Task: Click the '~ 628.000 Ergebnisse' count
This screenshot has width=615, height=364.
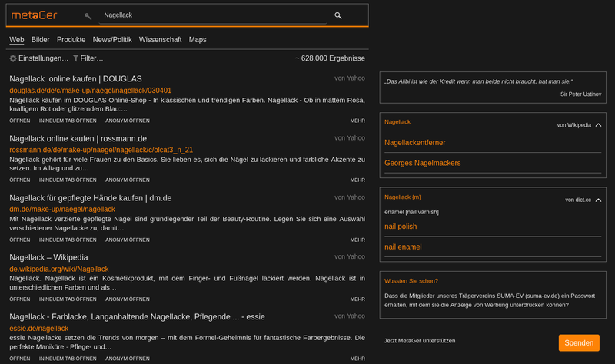Action: click(x=330, y=58)
